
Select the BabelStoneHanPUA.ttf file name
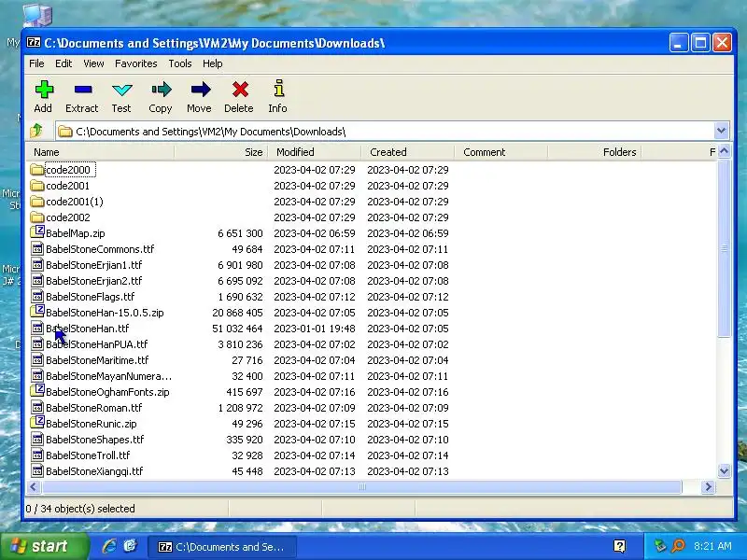(97, 343)
